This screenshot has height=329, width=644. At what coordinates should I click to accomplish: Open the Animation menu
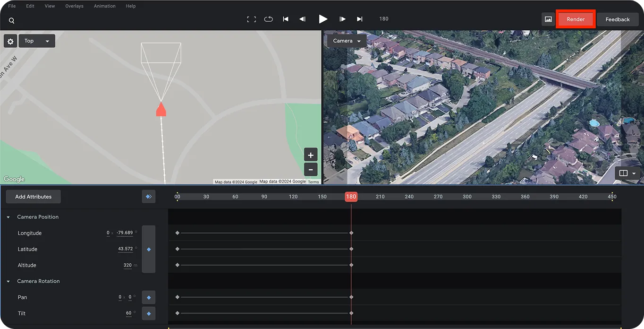click(105, 6)
